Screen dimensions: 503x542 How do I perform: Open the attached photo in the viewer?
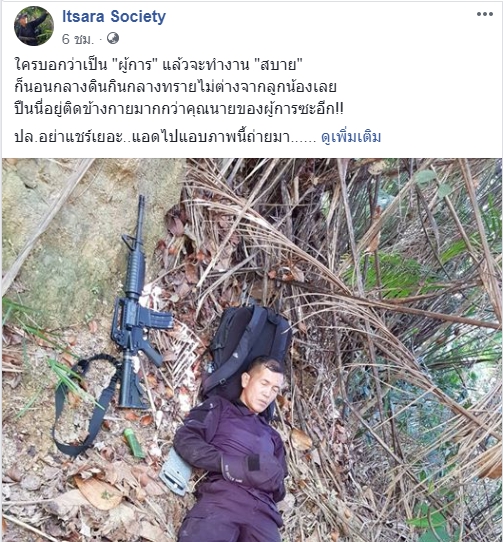coord(251,350)
